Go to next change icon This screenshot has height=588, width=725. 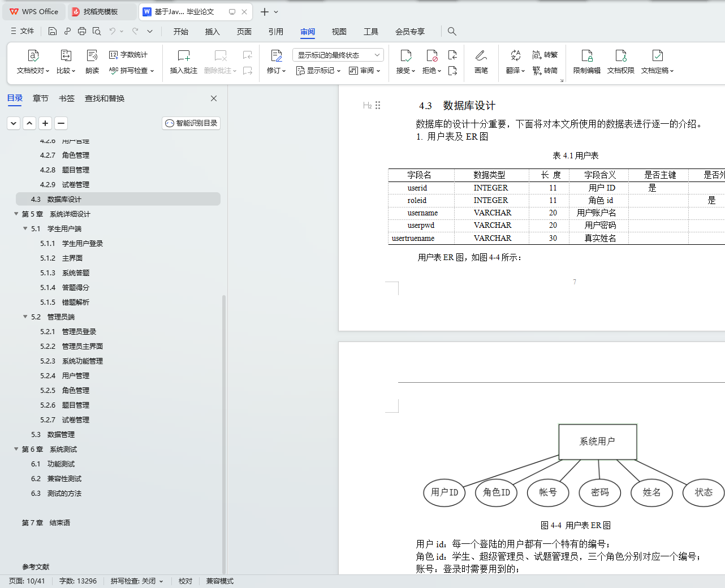(452, 71)
